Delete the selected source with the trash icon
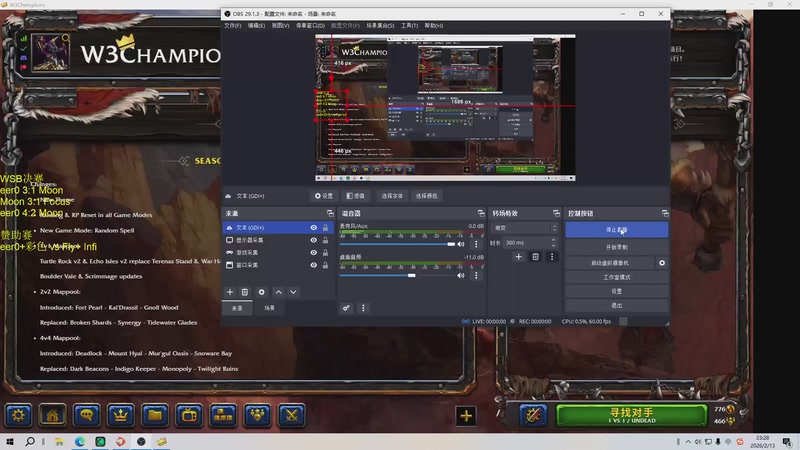This screenshot has width=800, height=450. pos(245,292)
